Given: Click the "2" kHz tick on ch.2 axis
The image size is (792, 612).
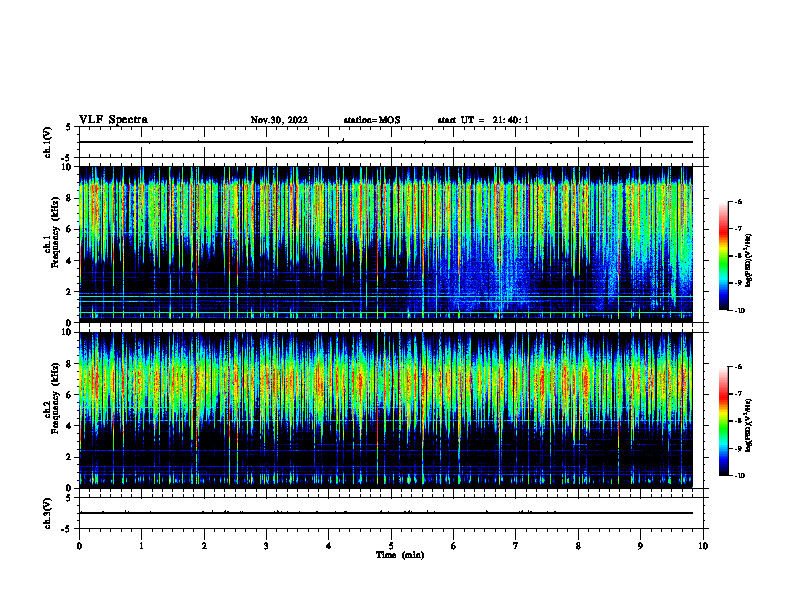Looking at the screenshot, I should pyautogui.click(x=70, y=457).
